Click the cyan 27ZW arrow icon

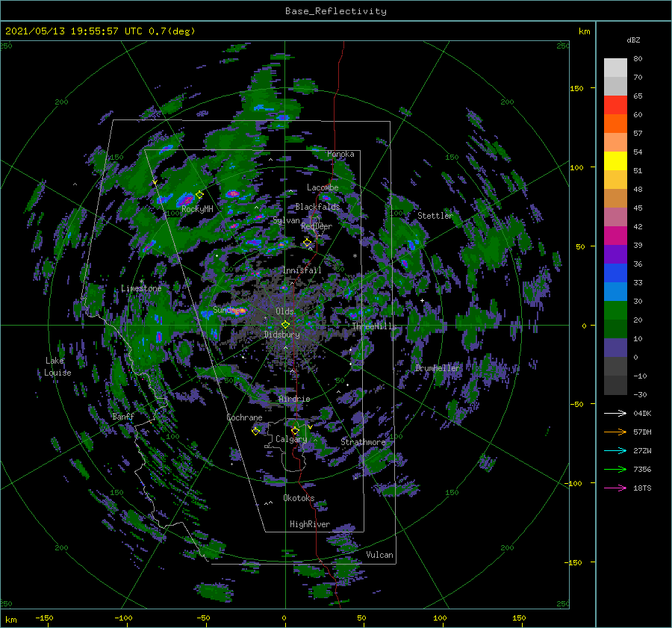click(x=615, y=450)
